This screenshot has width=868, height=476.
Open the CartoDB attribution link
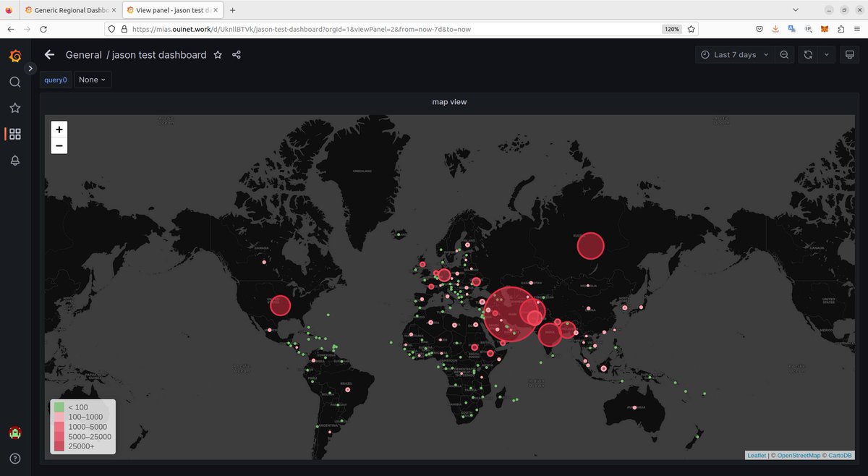coord(841,456)
